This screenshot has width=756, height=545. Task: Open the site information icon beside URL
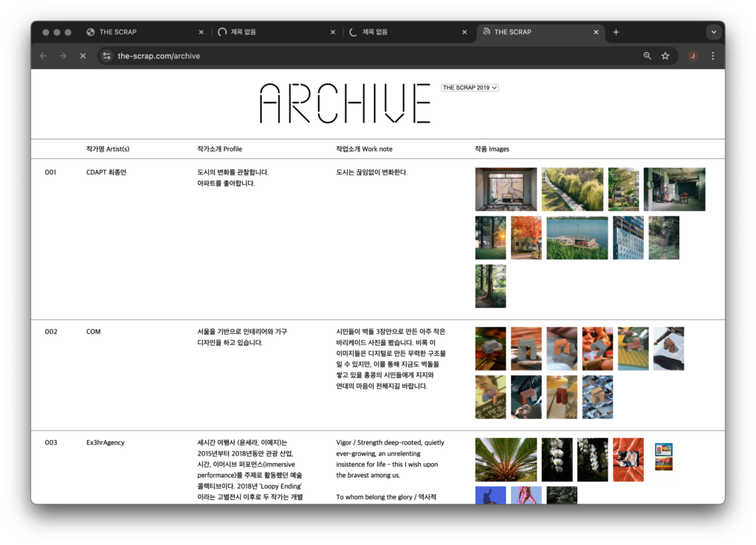pos(106,56)
